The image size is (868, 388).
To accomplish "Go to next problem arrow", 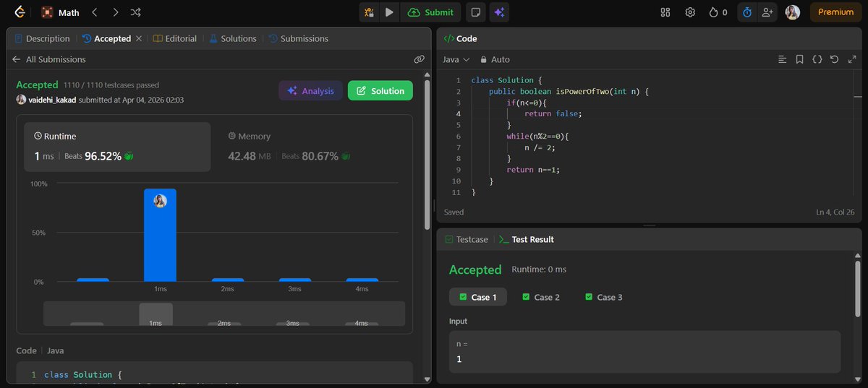I will pyautogui.click(x=116, y=12).
